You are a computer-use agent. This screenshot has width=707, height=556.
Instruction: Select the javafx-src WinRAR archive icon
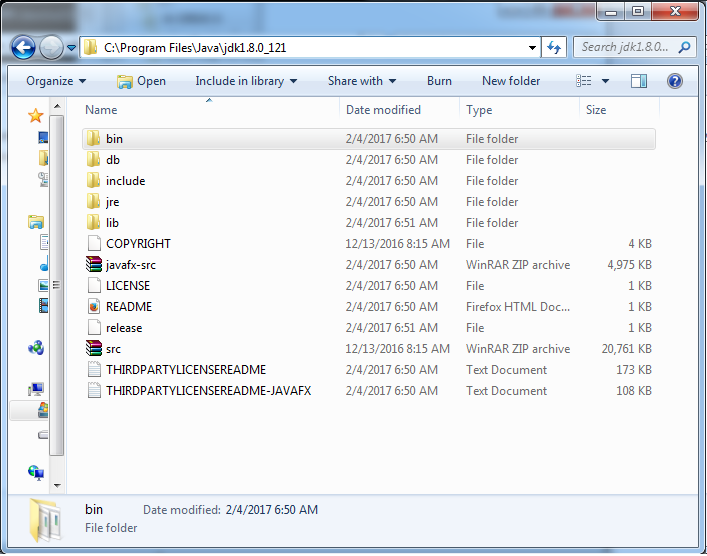(94, 264)
